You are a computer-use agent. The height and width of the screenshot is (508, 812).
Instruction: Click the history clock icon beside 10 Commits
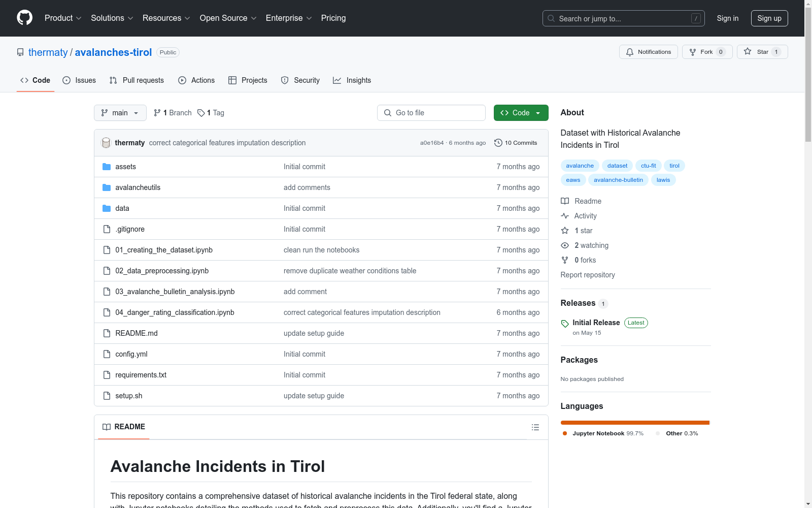pos(498,143)
